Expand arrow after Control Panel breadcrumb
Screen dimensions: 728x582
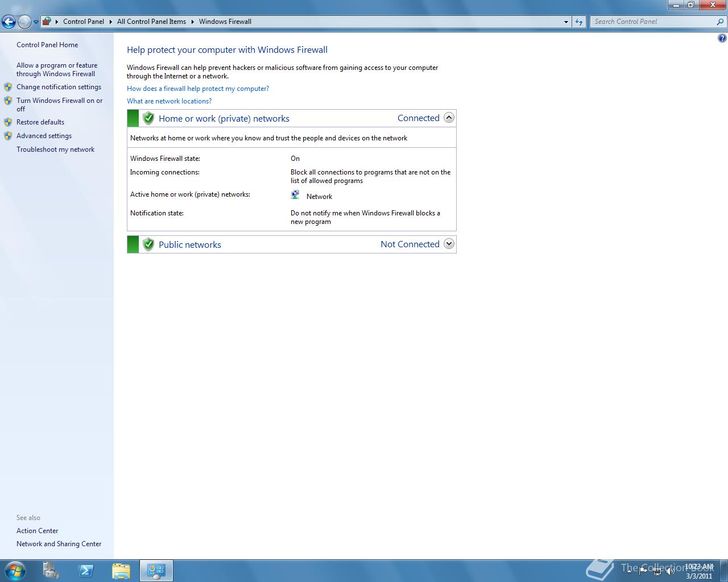111,22
